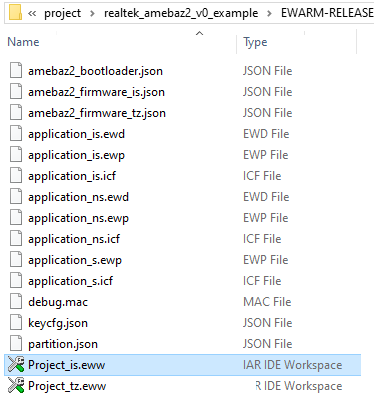Select the amebaz2_firmware_tz.json file name
The height and width of the screenshot is (412, 374).
(x=97, y=113)
